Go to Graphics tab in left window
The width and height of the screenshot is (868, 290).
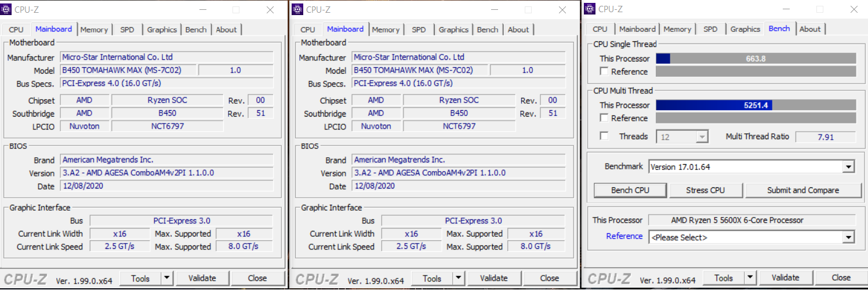pos(162,30)
